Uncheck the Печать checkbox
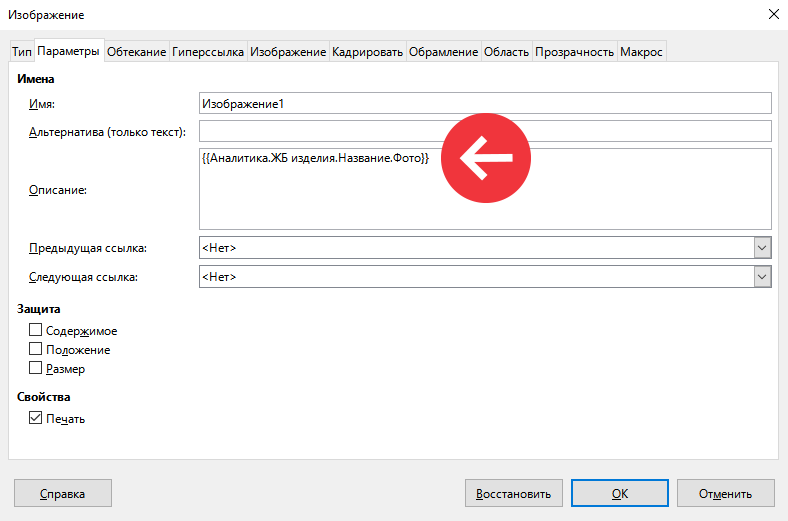 [x=35, y=418]
